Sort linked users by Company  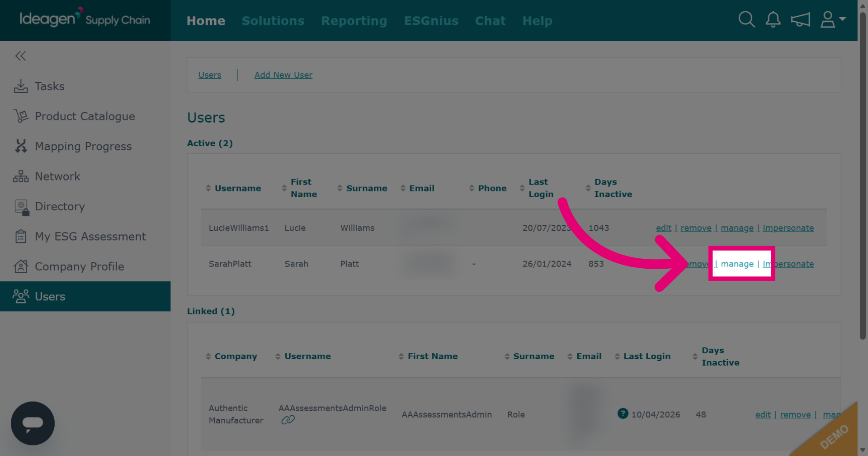click(231, 356)
